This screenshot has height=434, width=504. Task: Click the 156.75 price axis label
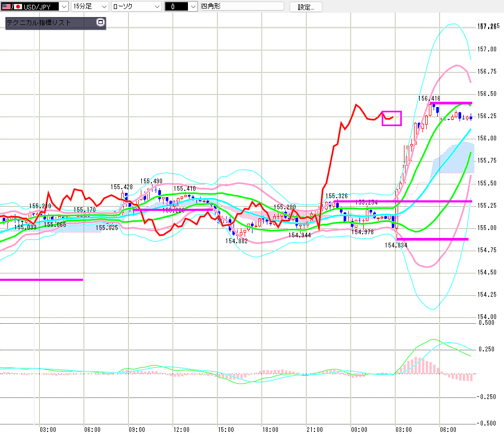point(487,72)
